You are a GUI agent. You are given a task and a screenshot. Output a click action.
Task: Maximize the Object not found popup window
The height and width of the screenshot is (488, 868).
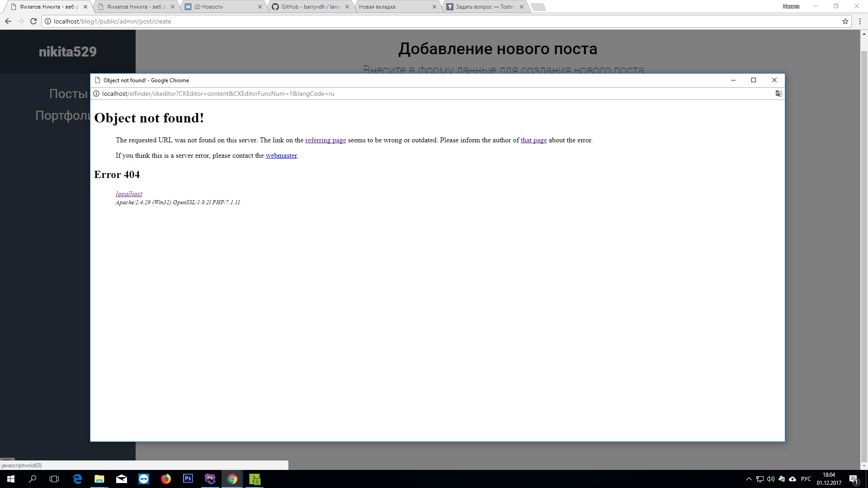pyautogui.click(x=754, y=80)
